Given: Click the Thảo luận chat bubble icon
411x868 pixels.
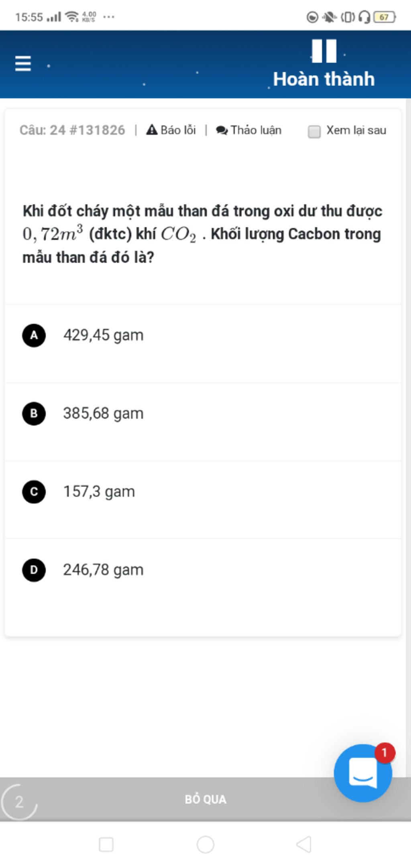Looking at the screenshot, I should click(222, 130).
